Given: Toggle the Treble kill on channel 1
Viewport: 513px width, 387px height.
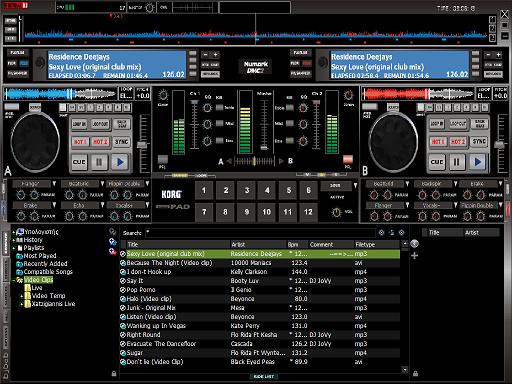Looking at the screenshot, I should coord(219,108).
